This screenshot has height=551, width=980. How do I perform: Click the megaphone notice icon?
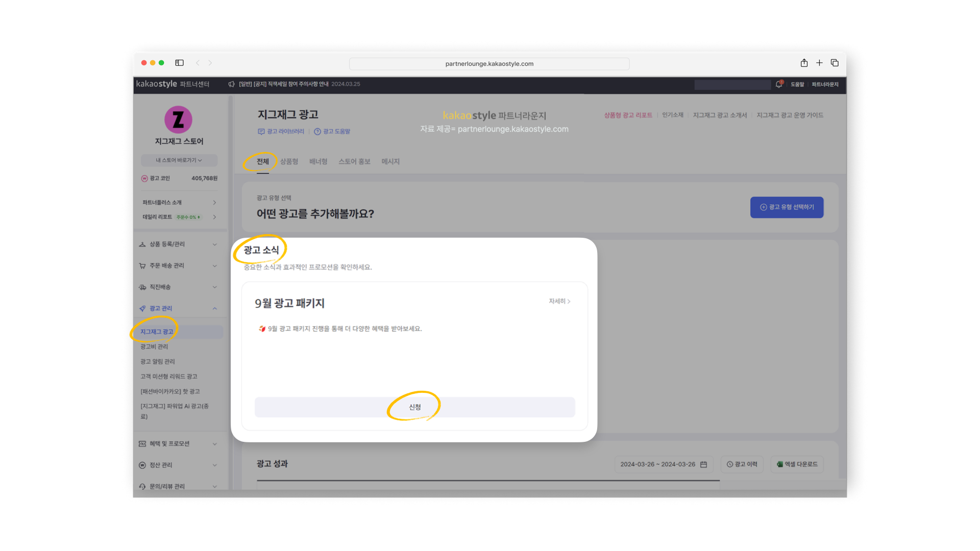pyautogui.click(x=231, y=84)
